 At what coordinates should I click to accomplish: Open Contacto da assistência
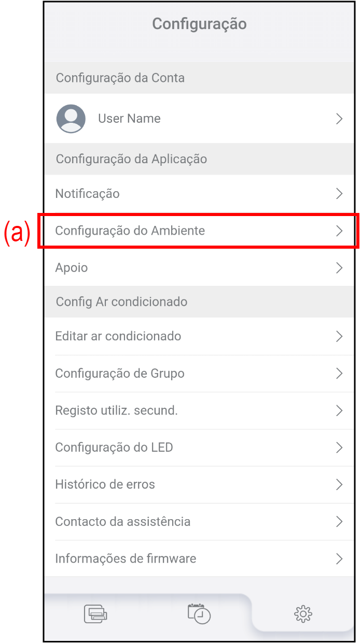tap(123, 522)
